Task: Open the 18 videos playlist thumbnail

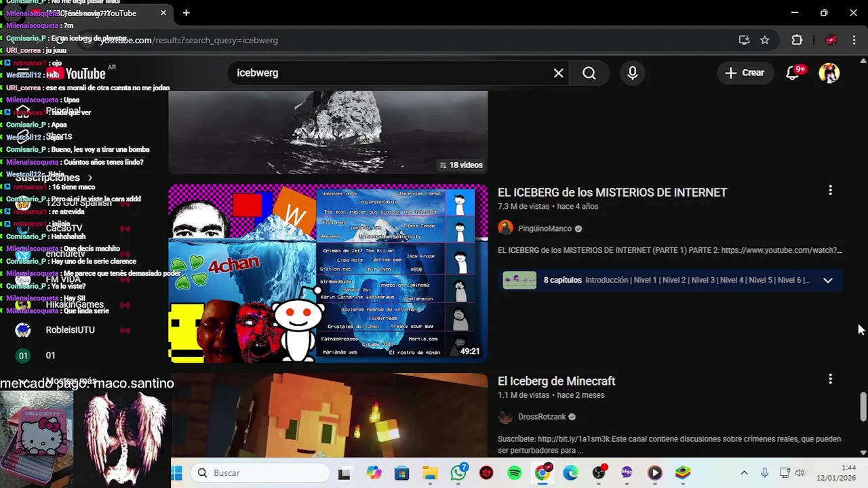Action: point(328,132)
